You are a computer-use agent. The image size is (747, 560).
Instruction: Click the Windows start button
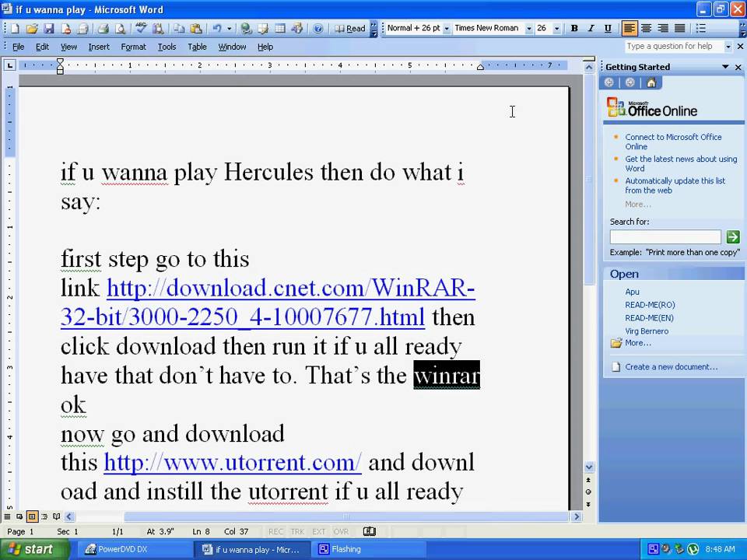click(33, 549)
